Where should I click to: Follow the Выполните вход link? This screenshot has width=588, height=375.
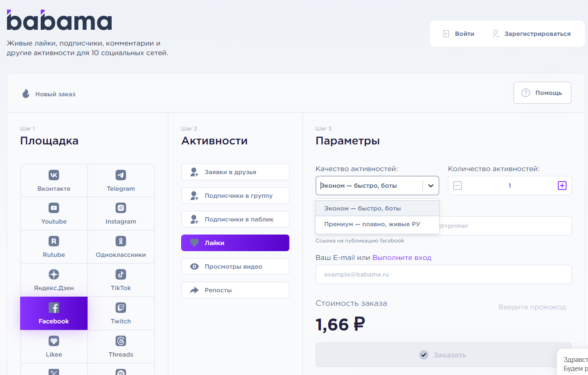[402, 258]
